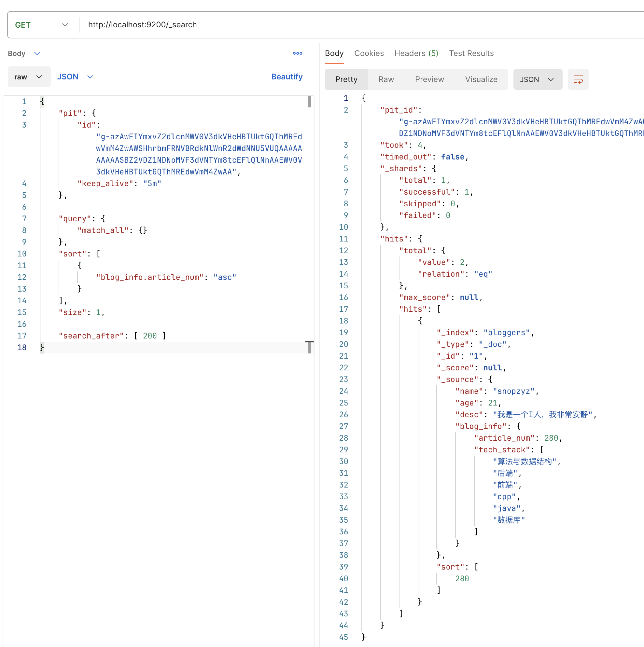Image resolution: width=644 pixels, height=647 pixels.
Task: Open the GET method dropdown
Action: click(42, 25)
